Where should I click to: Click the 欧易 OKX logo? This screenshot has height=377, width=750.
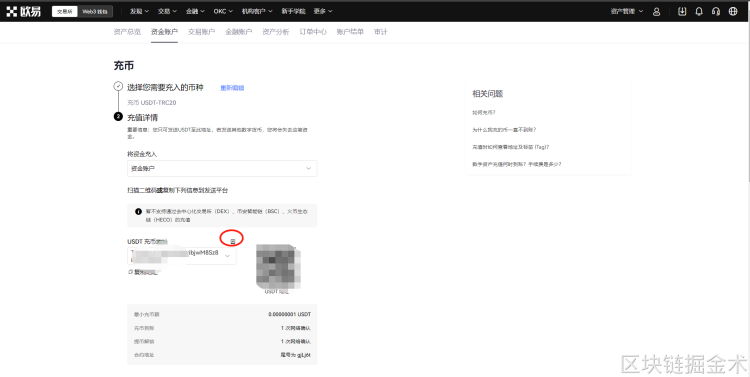[23, 11]
